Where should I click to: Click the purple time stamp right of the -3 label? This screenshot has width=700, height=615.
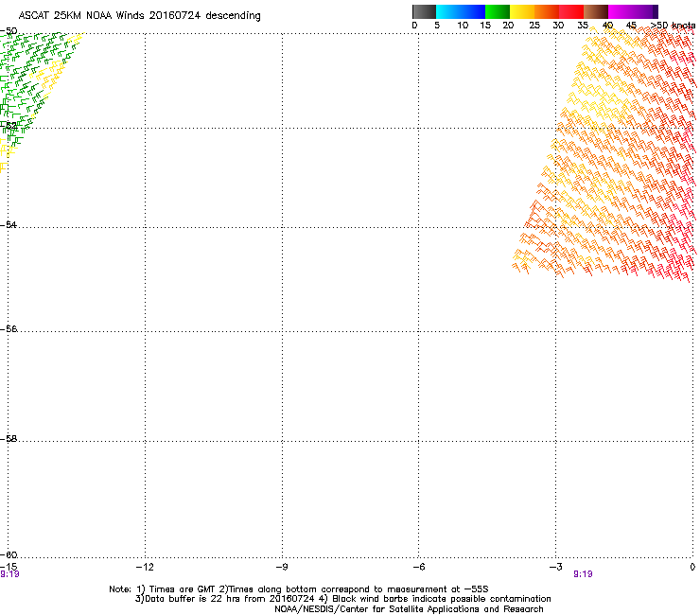point(583,574)
